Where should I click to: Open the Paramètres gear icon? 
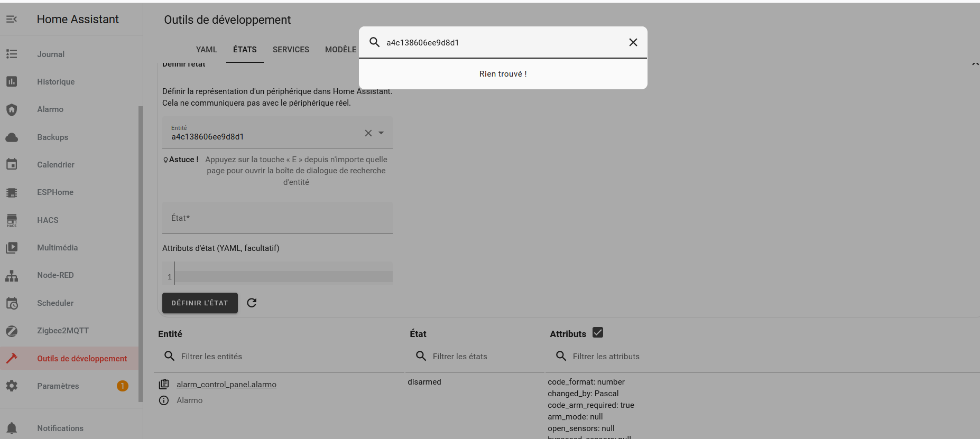pos(12,386)
